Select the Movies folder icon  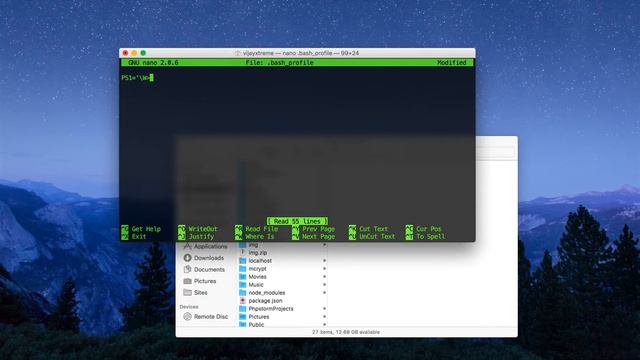point(242,277)
